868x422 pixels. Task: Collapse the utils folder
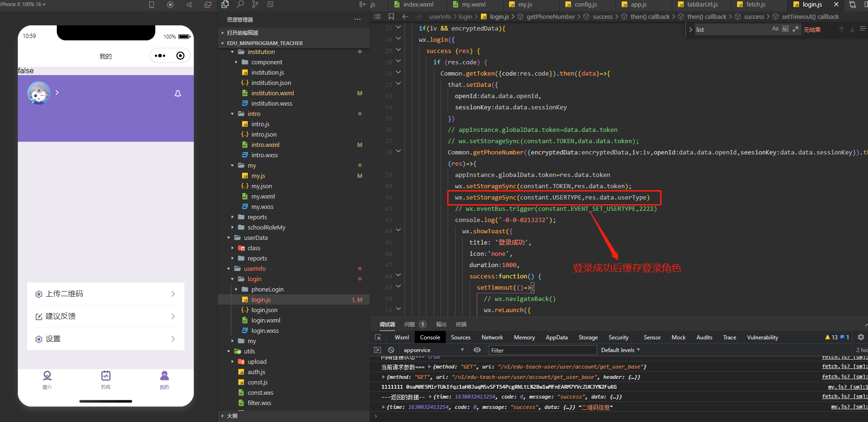click(228, 351)
